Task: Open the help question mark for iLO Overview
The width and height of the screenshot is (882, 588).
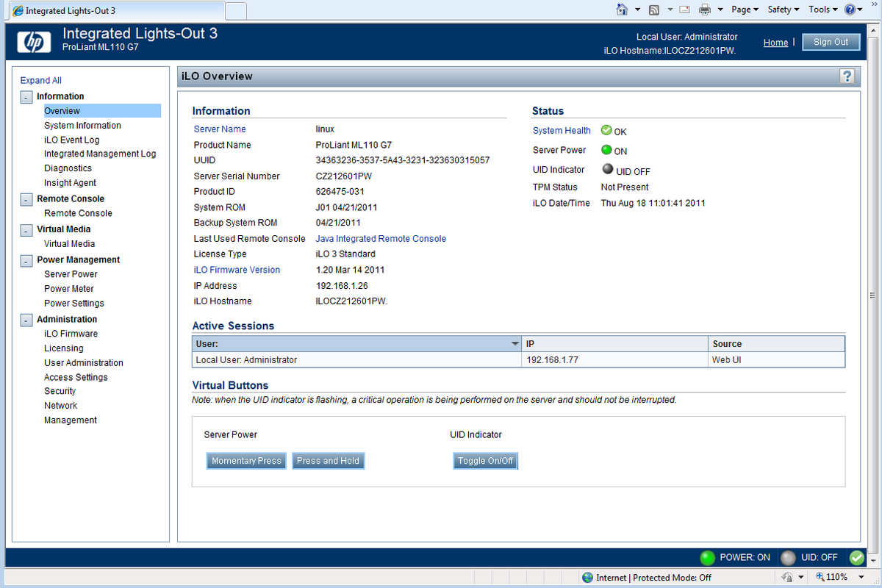Action: click(847, 76)
